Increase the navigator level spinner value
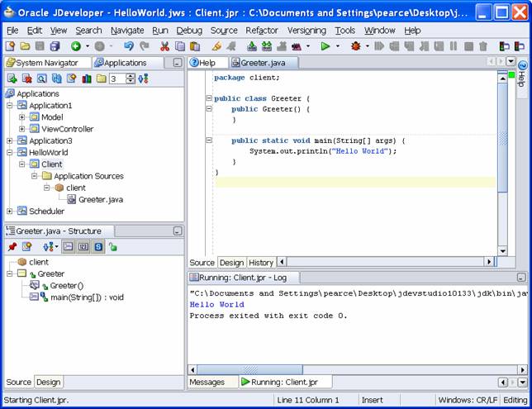Screen dimensions: 532x409 point(131,76)
